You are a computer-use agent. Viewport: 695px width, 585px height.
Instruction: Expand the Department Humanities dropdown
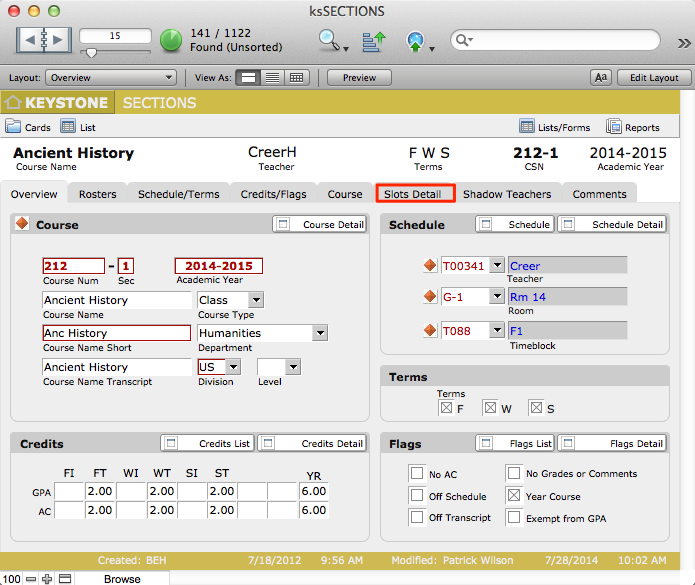click(x=319, y=333)
